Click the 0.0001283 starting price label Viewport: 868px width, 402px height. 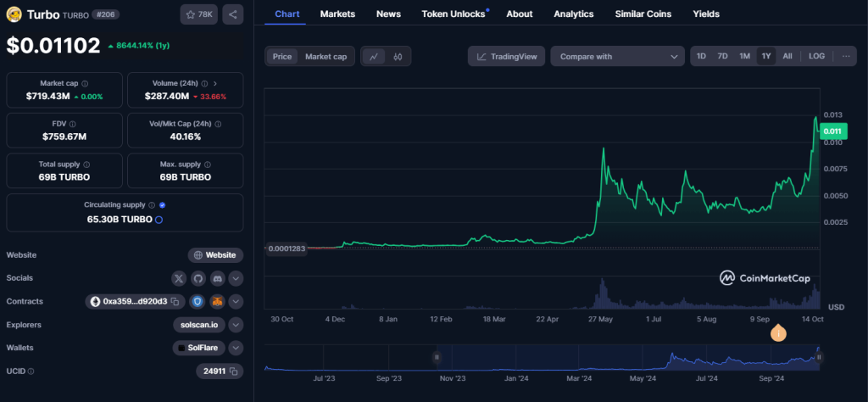point(287,248)
